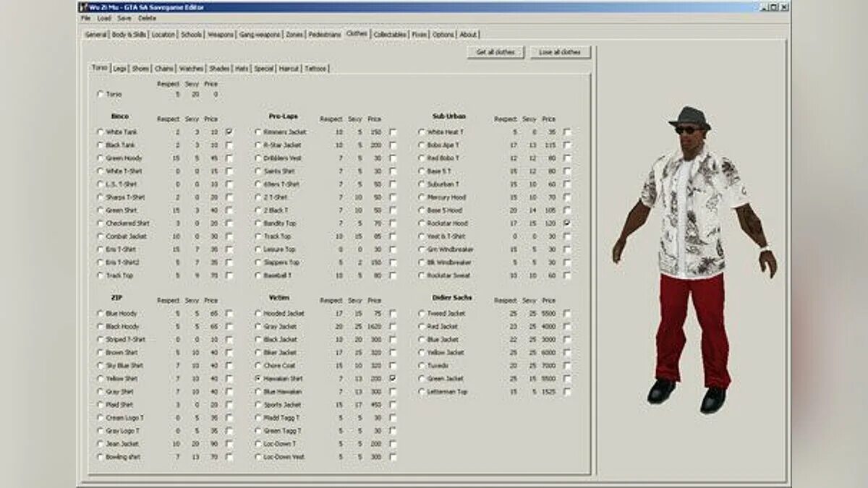868x488 pixels.
Task: Choose the Rimmers Jacket radio button
Action: tap(258, 132)
